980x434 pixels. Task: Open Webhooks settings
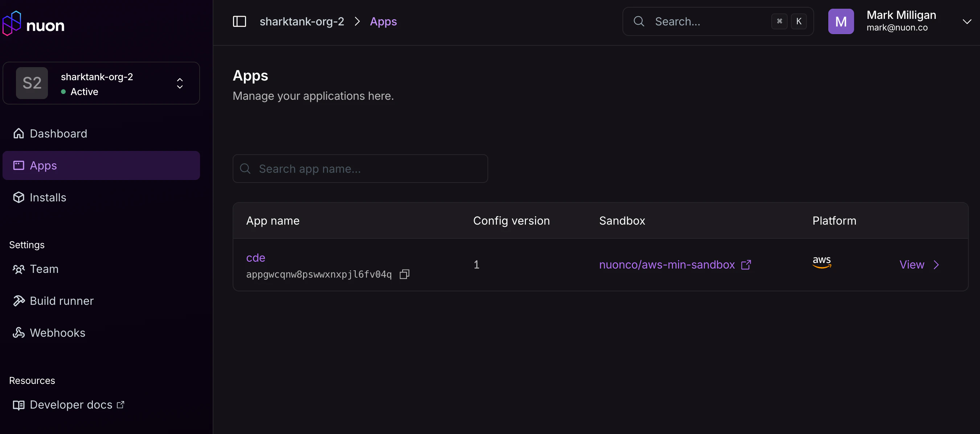click(101, 333)
